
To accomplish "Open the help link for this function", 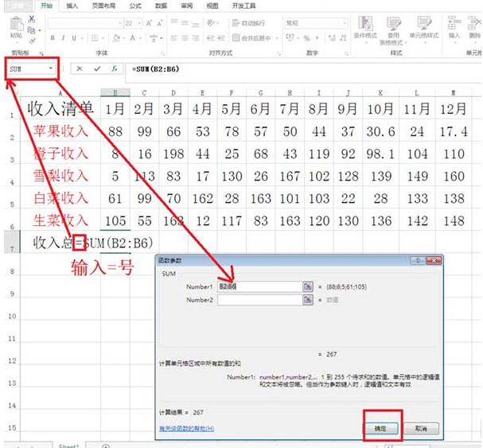I will [187, 429].
